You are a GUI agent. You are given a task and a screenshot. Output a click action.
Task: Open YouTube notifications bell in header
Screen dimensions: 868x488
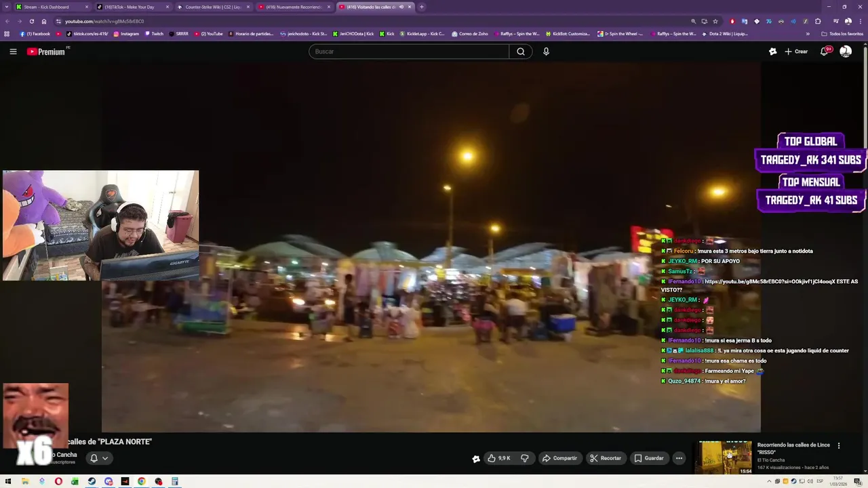825,52
